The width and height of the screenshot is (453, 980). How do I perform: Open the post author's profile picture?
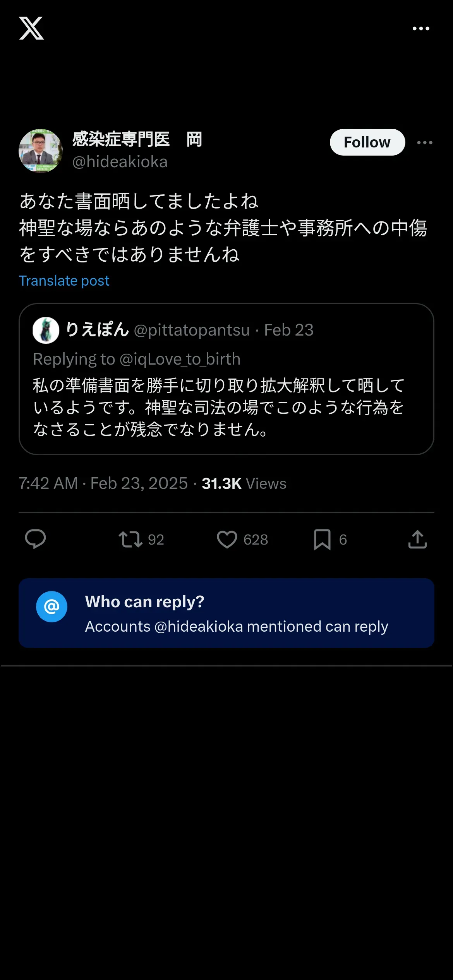click(x=41, y=151)
